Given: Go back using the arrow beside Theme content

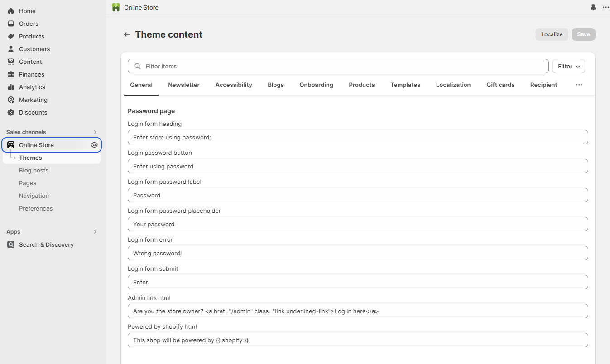Looking at the screenshot, I should tap(127, 34).
